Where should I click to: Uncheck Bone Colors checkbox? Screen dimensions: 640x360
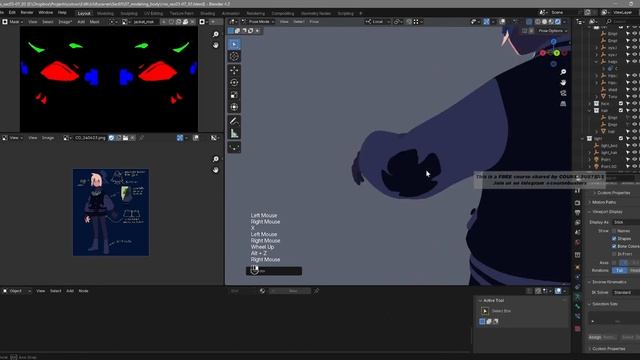click(614, 247)
